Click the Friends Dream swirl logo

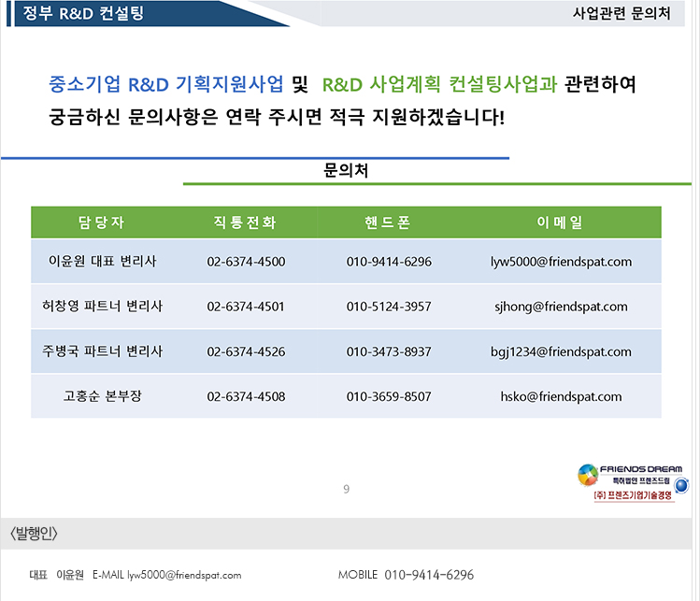pyautogui.click(x=586, y=475)
